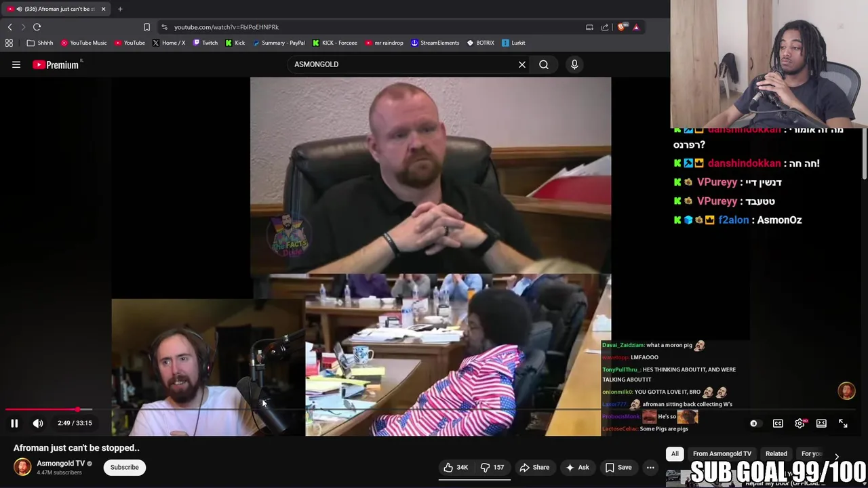This screenshot has width=868, height=488.
Task: Open Brave Rewards triangle icon
Action: [636, 27]
